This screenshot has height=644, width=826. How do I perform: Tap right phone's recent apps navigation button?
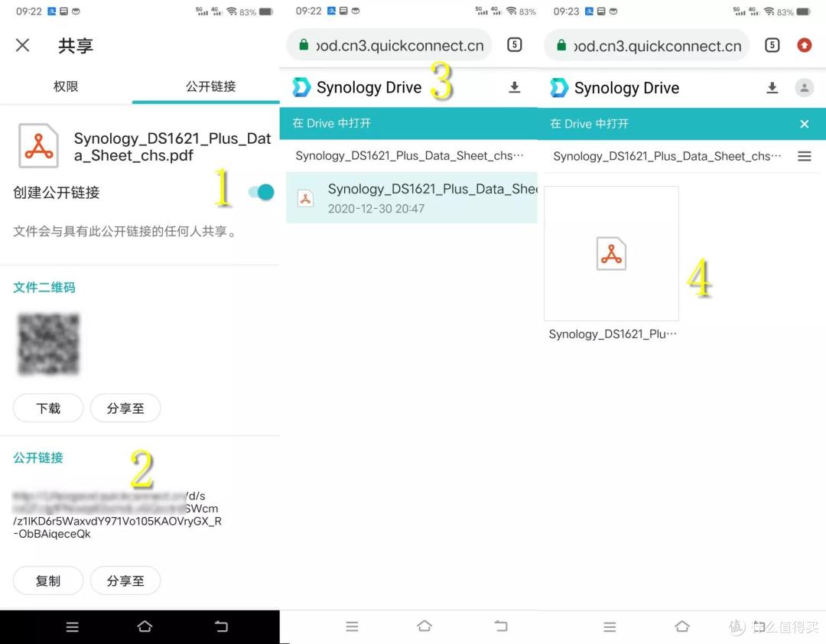[x=610, y=626]
